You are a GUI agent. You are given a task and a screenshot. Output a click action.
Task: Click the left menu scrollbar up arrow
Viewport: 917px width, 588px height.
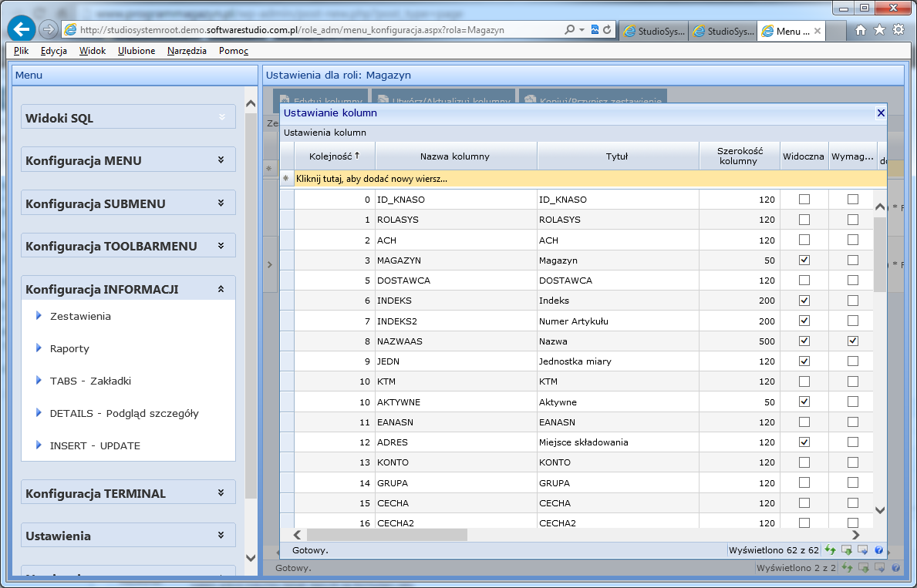point(251,104)
